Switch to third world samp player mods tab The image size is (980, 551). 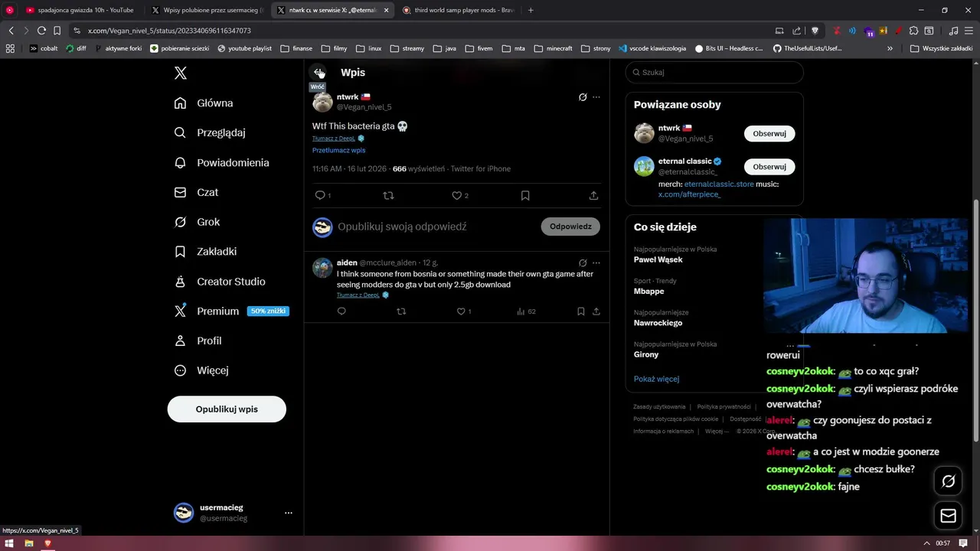point(458,10)
